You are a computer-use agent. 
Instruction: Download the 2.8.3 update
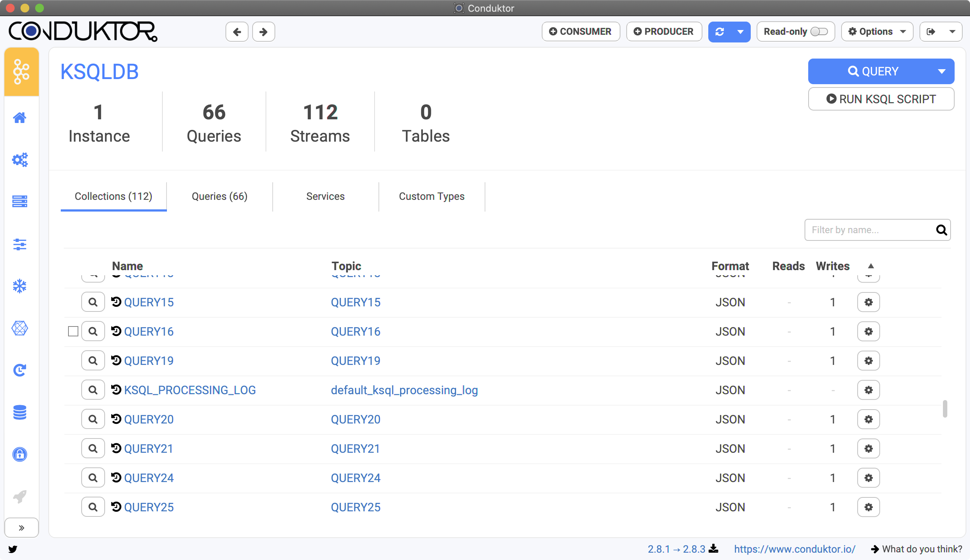[713, 548]
